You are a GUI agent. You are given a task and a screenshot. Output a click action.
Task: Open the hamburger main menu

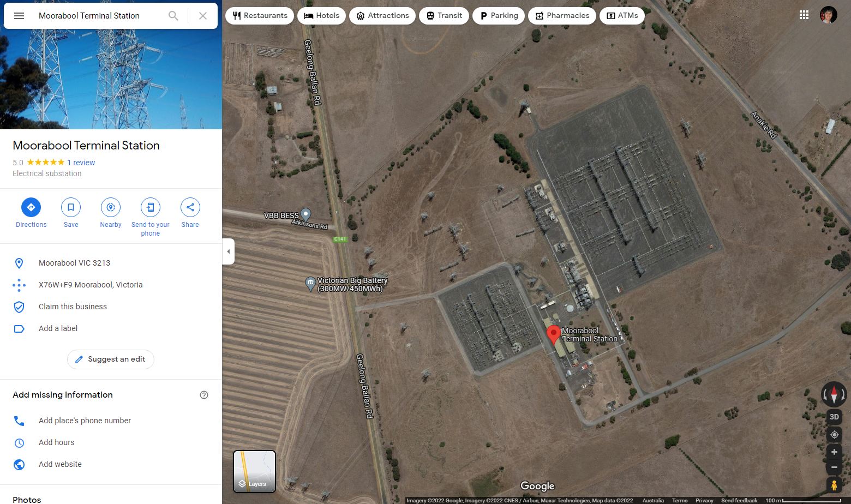coord(19,16)
